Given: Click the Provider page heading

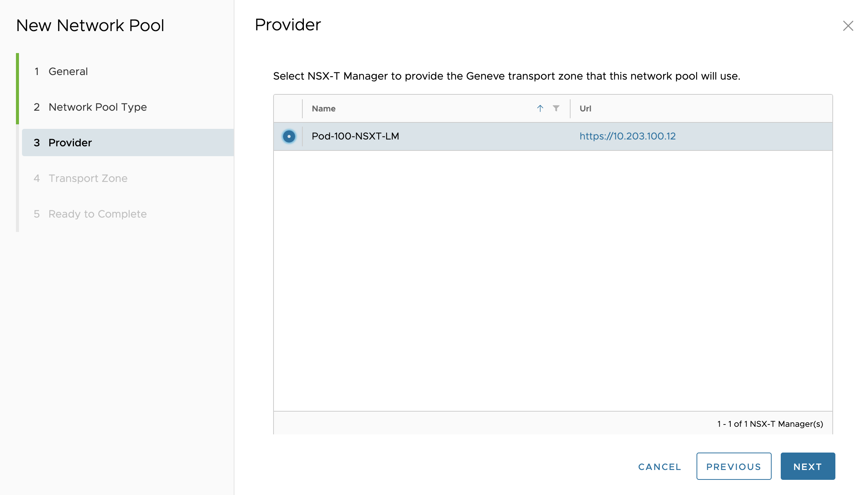Looking at the screenshot, I should pos(288,25).
